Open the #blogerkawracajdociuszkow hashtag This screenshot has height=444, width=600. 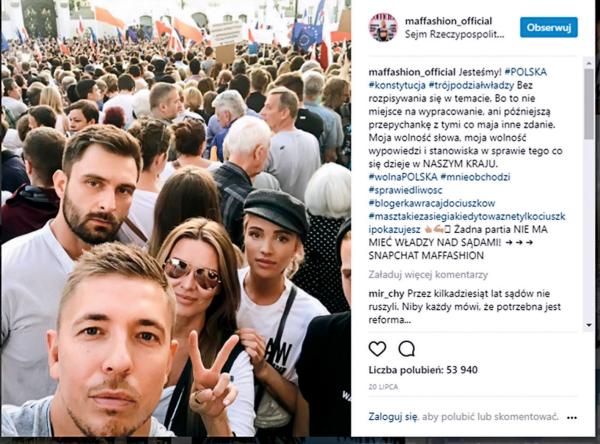(432, 203)
